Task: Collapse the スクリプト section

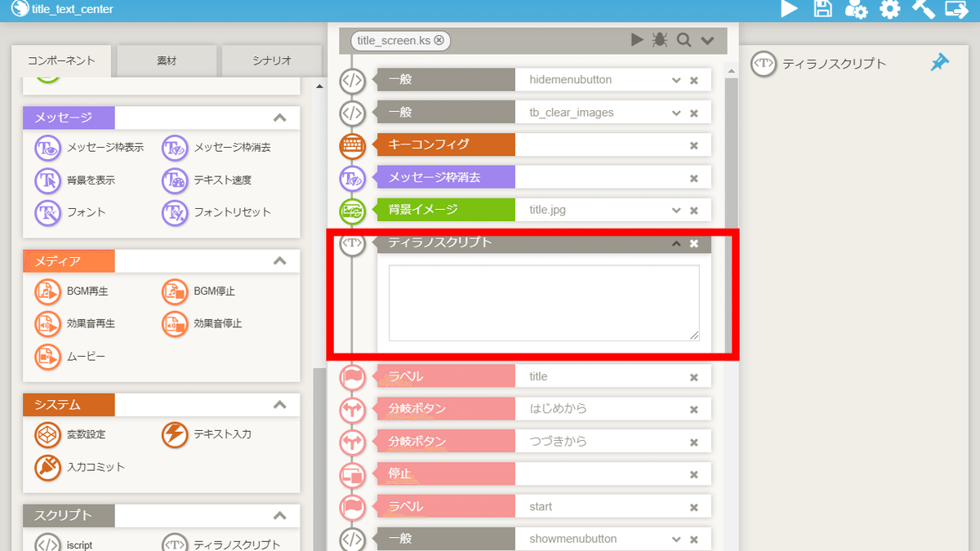Action: tap(280, 516)
